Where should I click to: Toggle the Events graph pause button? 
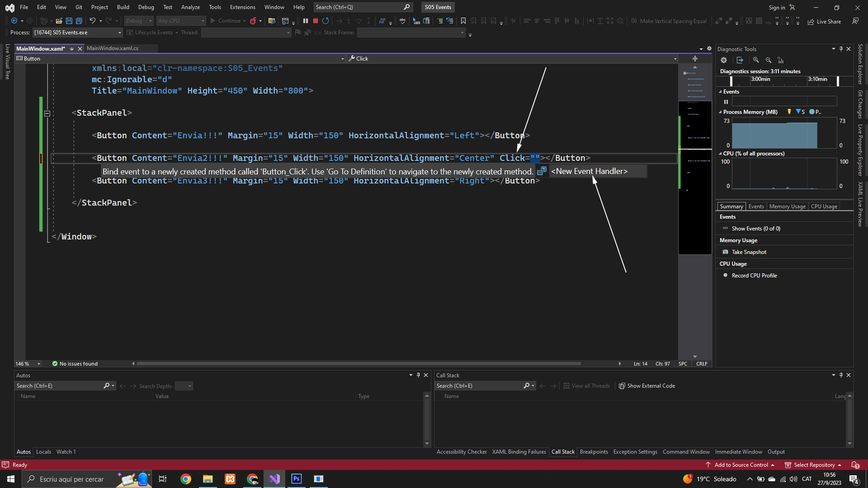pos(726,102)
